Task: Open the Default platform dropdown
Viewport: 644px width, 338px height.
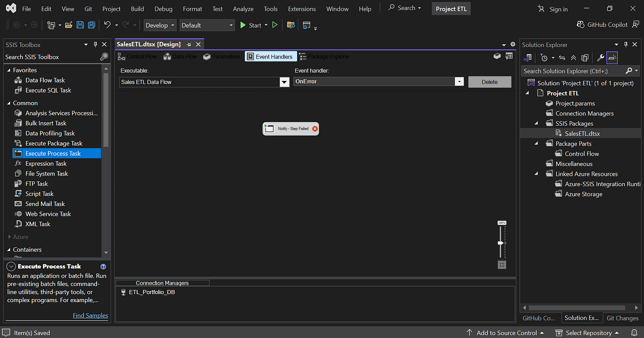Action: coord(207,25)
